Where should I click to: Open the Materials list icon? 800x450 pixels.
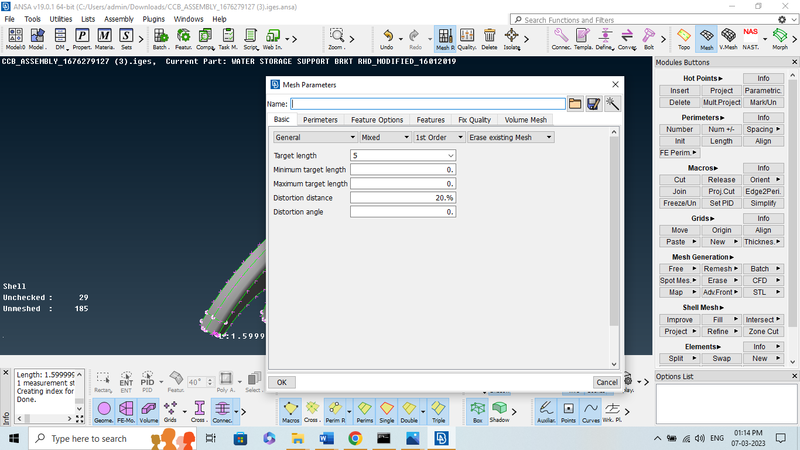[104, 39]
